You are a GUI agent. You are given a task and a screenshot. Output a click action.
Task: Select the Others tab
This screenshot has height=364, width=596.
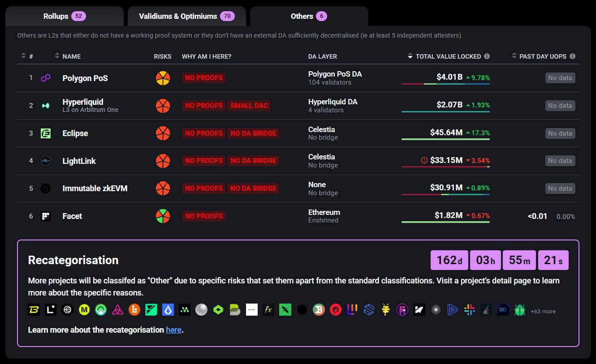pyautogui.click(x=309, y=16)
